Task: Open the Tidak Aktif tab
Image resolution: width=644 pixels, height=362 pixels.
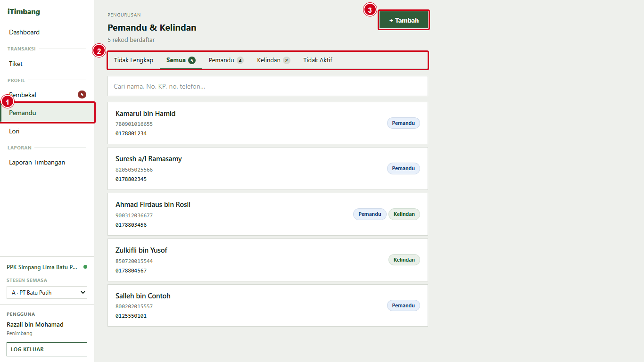Action: tap(318, 60)
